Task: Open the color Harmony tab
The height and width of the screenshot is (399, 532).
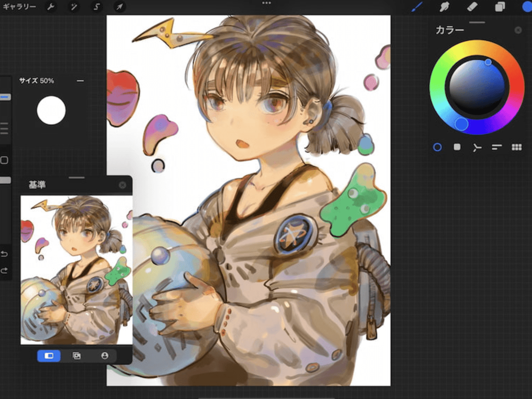Action: point(477,148)
